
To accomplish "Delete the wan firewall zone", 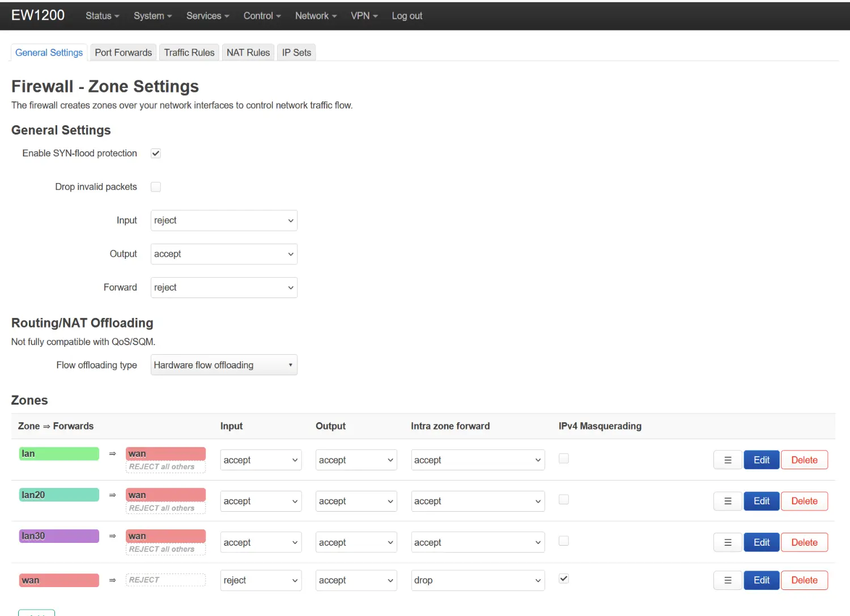I will [x=804, y=580].
